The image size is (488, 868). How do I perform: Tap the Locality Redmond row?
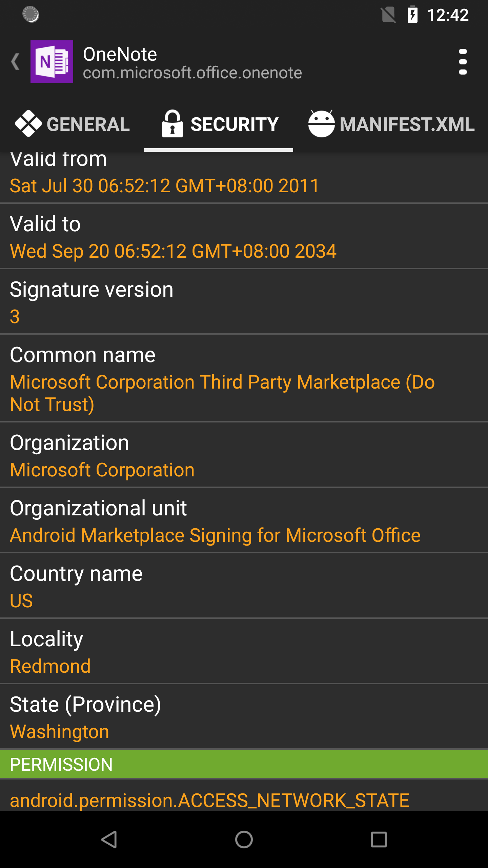(244, 652)
